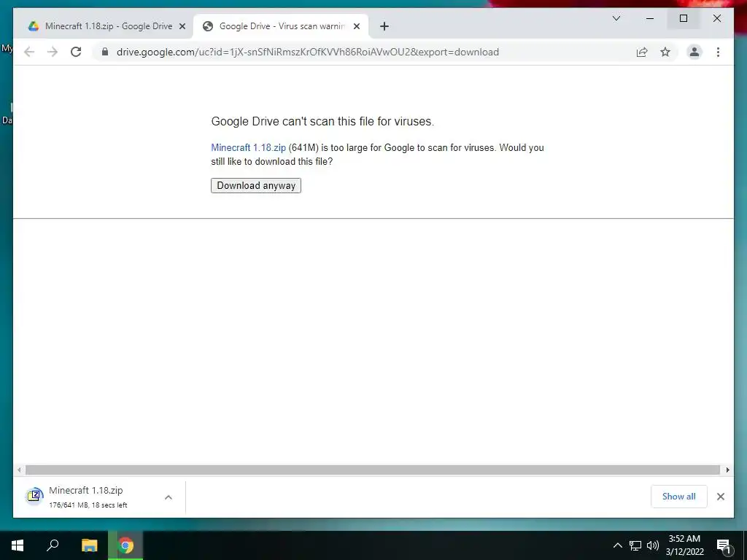
Task: Close the Minecraft 1.18.zip Google Drive tab
Action: tap(182, 27)
